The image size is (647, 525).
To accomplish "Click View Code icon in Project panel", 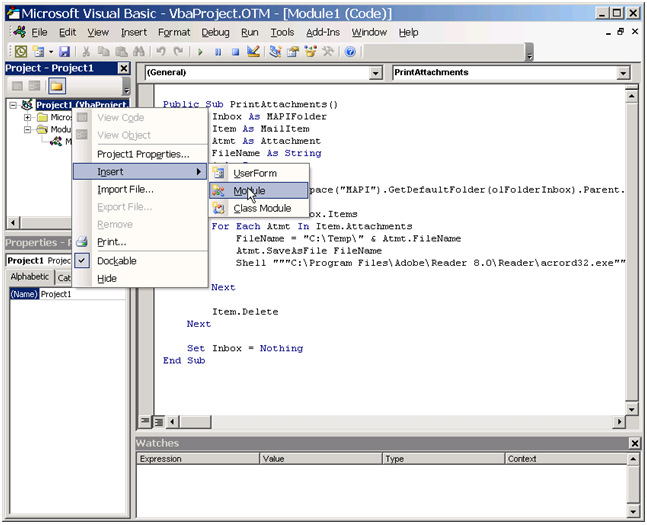I will coord(17,86).
